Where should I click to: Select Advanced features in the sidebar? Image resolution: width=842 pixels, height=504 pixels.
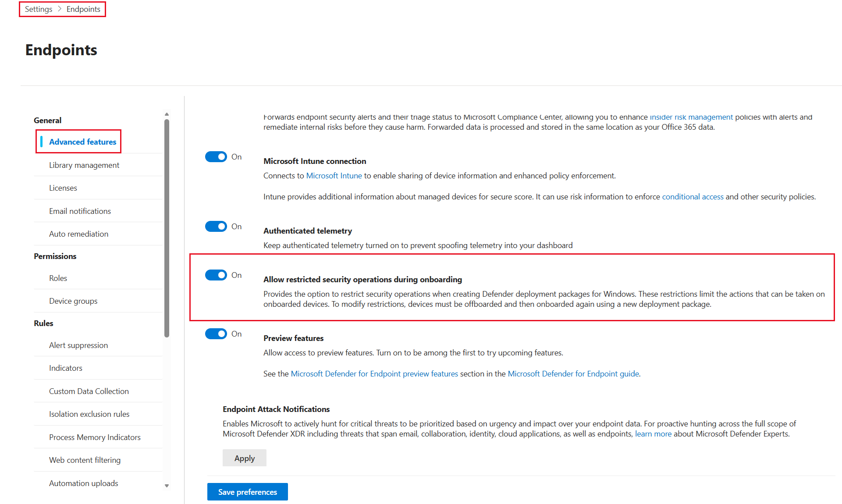coord(82,142)
